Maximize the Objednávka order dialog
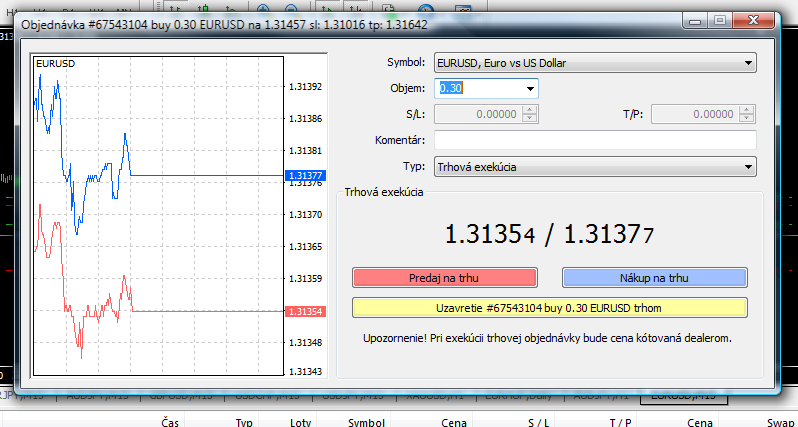The image size is (798, 427). click(719, 20)
